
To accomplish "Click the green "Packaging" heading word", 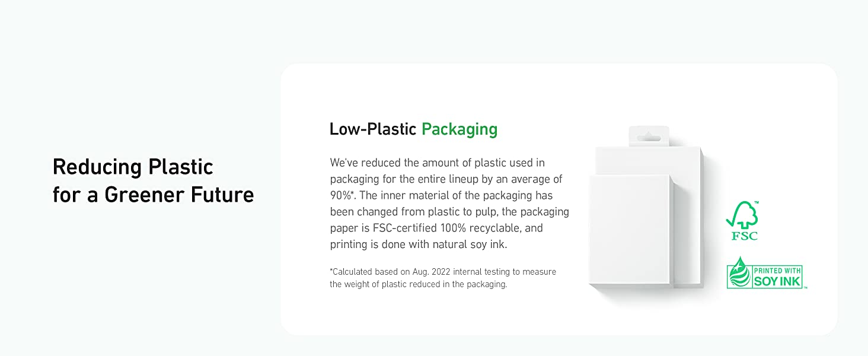I will click(x=459, y=129).
